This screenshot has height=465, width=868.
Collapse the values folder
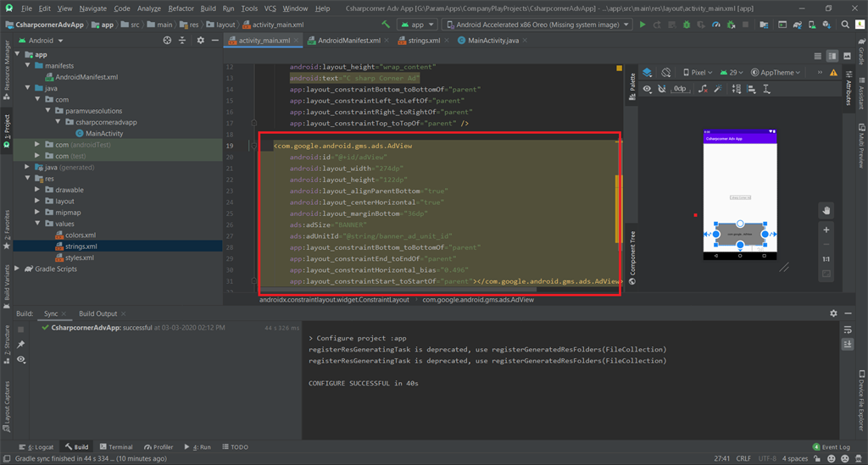[x=37, y=224]
